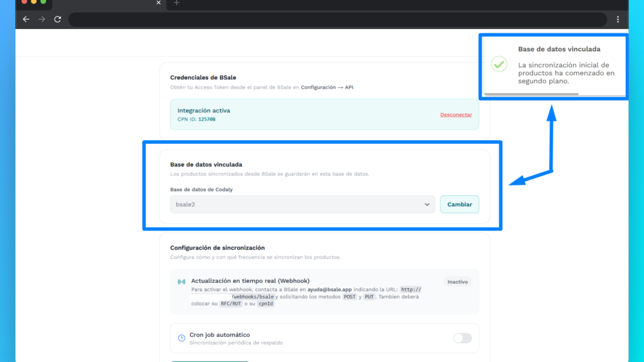The image size is (644, 362).
Task: Click the Cambiar button
Action: (x=460, y=204)
